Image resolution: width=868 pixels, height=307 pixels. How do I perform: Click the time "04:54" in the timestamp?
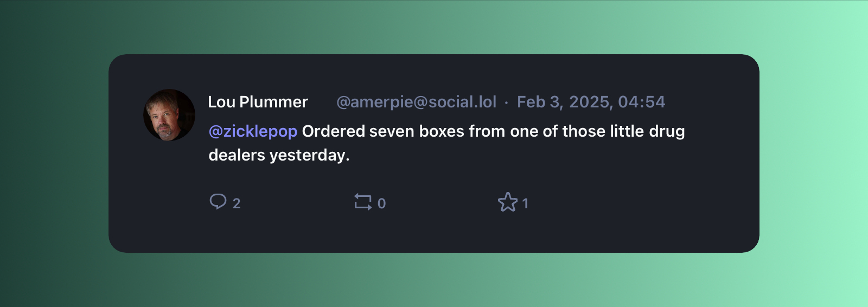pyautogui.click(x=641, y=102)
